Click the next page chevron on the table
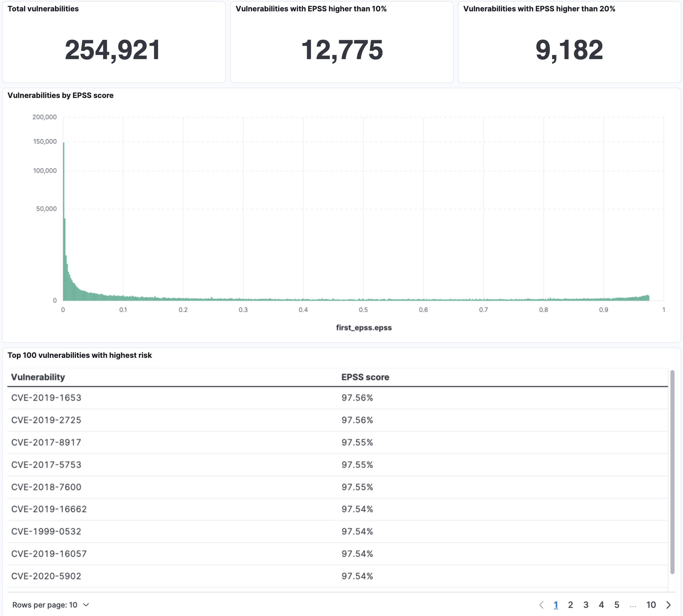Viewport: 683px width, 616px height. coord(668,605)
